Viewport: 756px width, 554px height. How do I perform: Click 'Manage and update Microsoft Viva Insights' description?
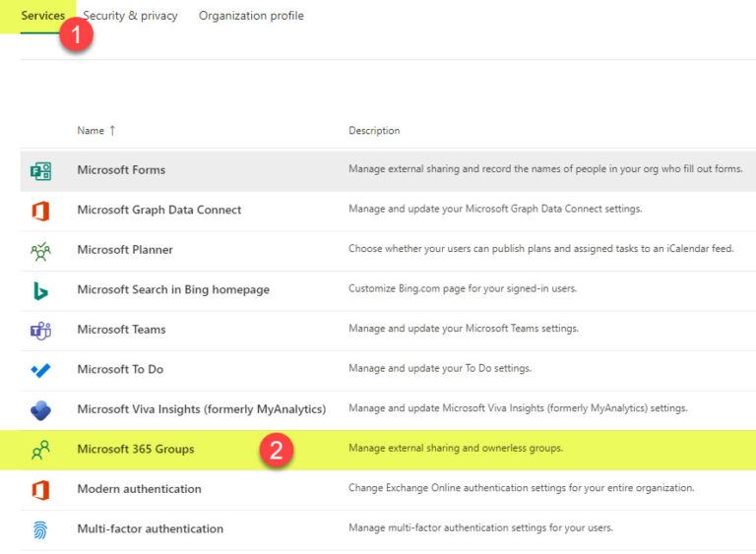pyautogui.click(x=518, y=408)
